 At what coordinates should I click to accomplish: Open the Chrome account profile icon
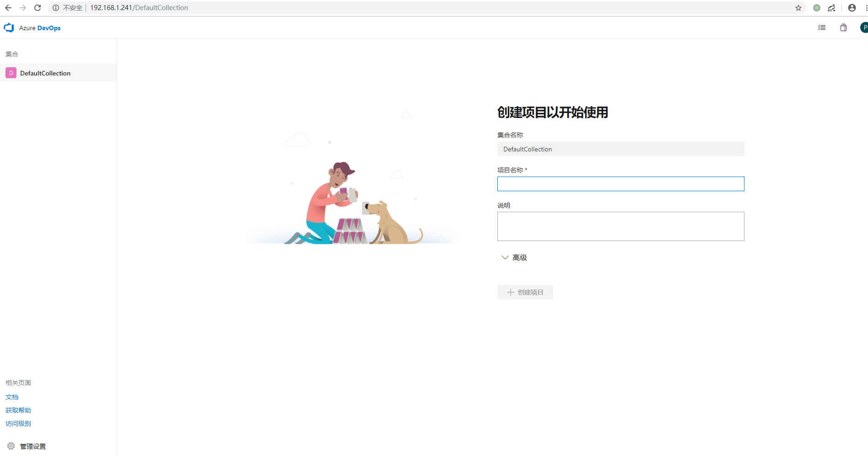coord(852,8)
